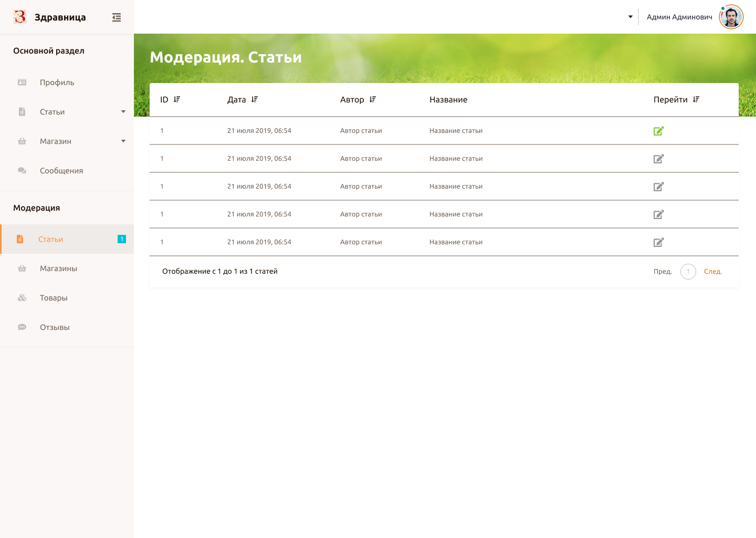Collapse the sidebar with the menu toggle icon
Screen dimensions: 756x538
coord(117,17)
